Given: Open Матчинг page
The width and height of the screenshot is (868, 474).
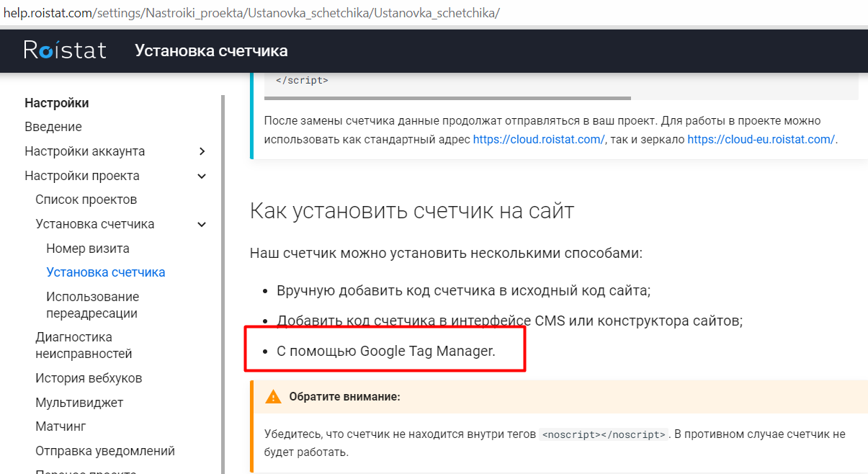Looking at the screenshot, I should point(61,426).
